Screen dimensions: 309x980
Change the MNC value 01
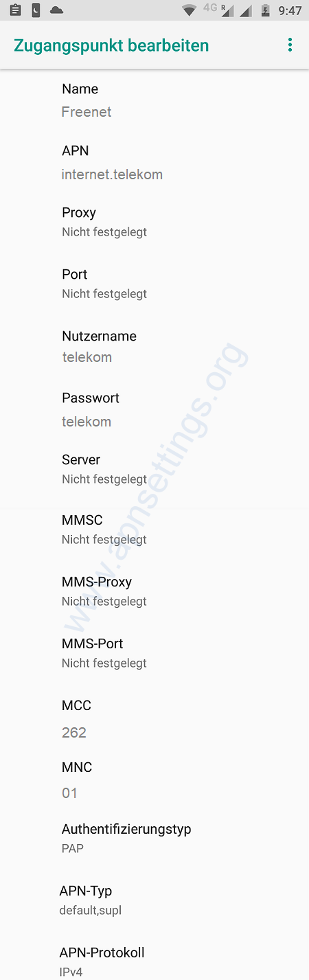[154, 780]
